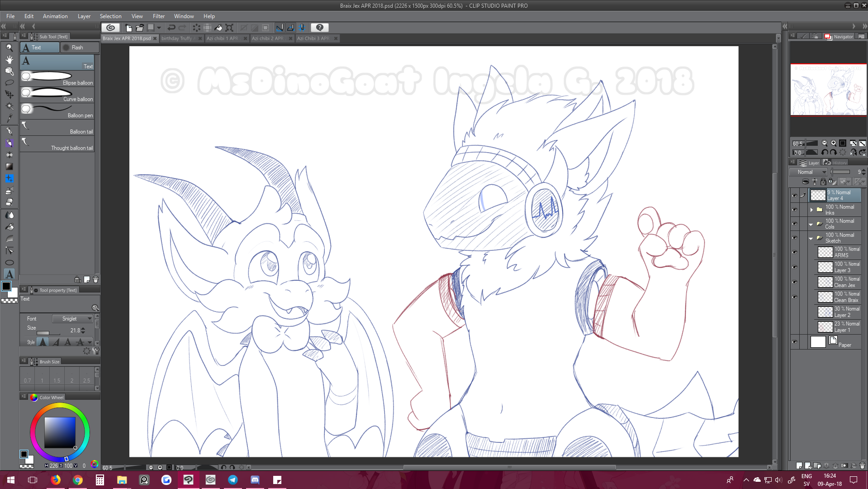
Task: Open the File menu
Action: pyautogui.click(x=10, y=16)
